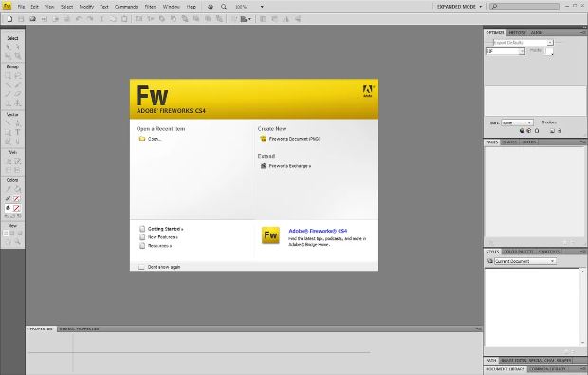The image size is (588, 375).
Task: Click the Open folder icon on welcome screen
Action: click(x=142, y=139)
